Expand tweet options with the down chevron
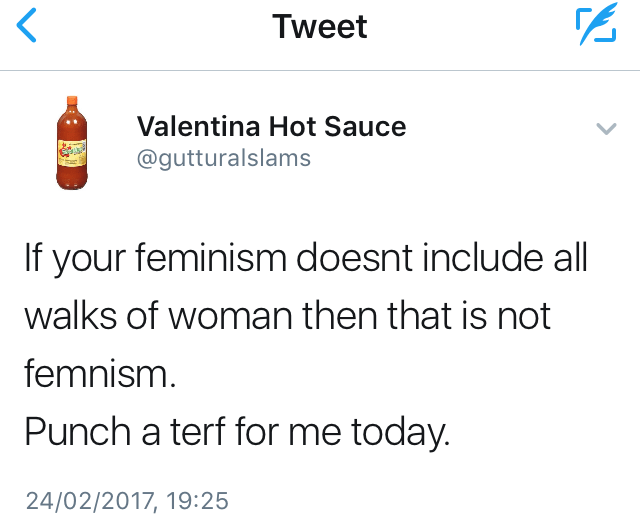This screenshot has height=527, width=640. (x=606, y=128)
